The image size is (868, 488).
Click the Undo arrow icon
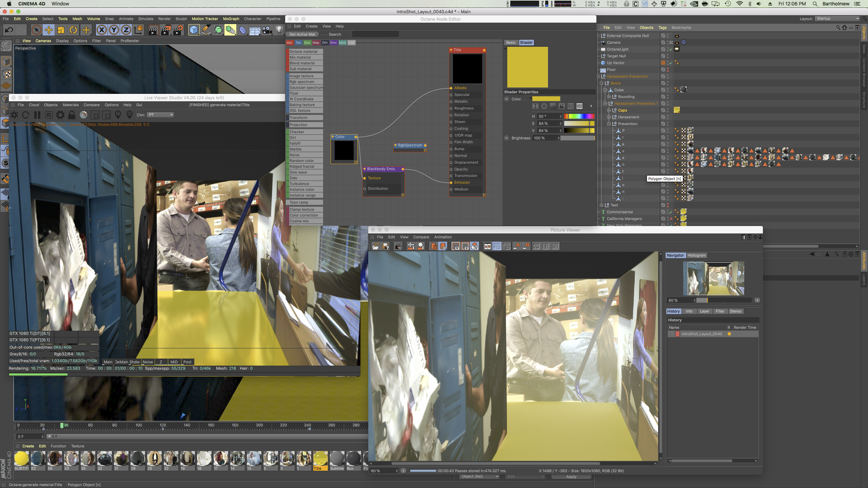[x=9, y=30]
